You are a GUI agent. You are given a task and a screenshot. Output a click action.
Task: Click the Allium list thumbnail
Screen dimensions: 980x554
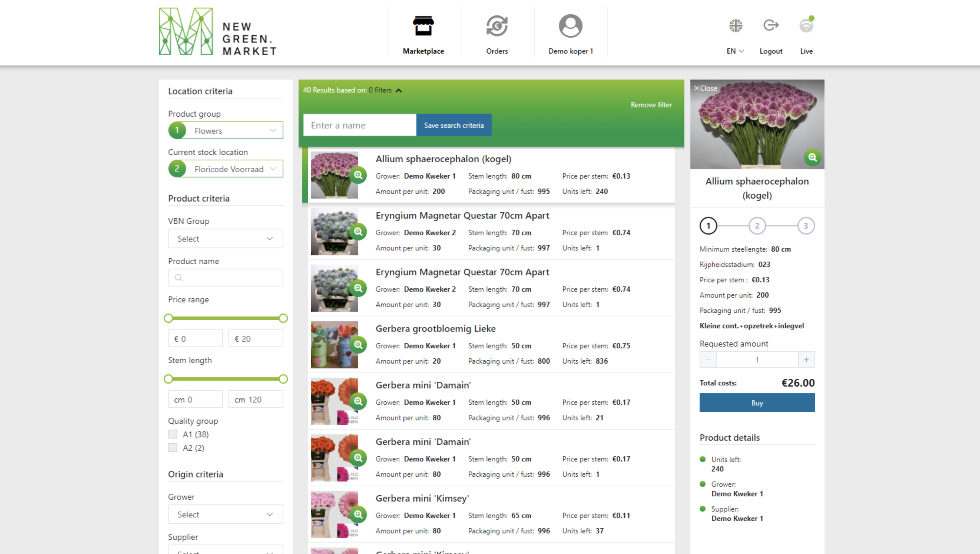334,175
